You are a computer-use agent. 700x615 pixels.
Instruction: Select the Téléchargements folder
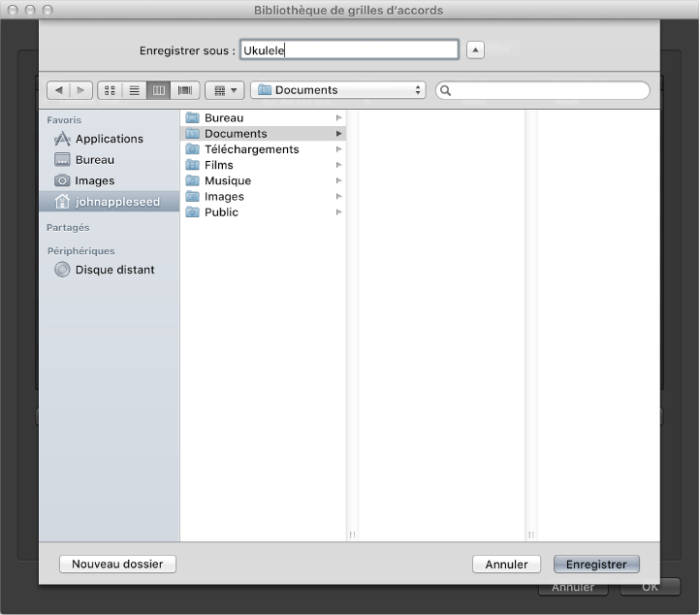click(264, 149)
